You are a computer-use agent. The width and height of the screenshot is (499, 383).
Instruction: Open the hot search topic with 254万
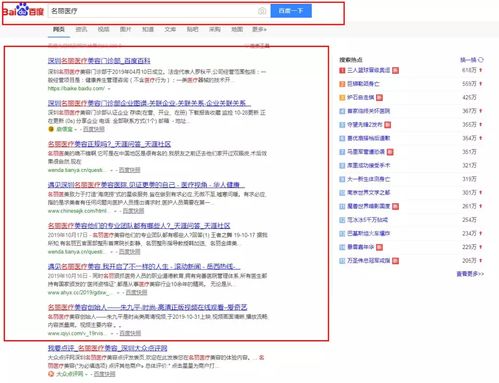(x=367, y=220)
